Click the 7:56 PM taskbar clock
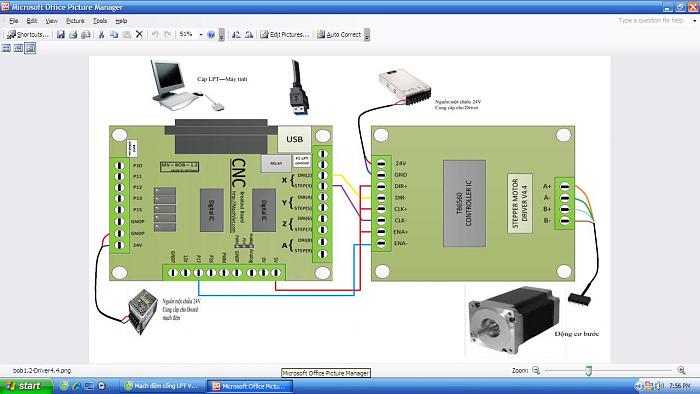Screen dimensions: 700x394 pyautogui.click(x=680, y=386)
